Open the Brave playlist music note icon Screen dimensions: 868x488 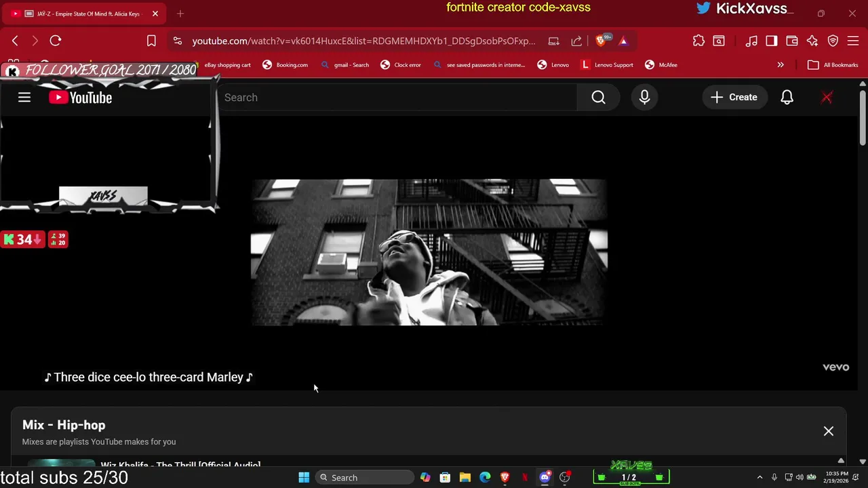[x=751, y=41]
